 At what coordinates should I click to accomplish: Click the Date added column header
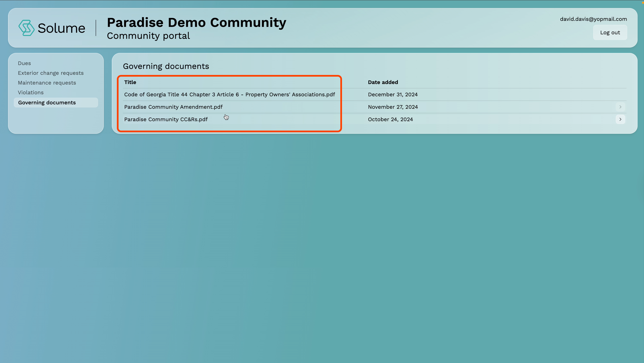click(x=383, y=82)
